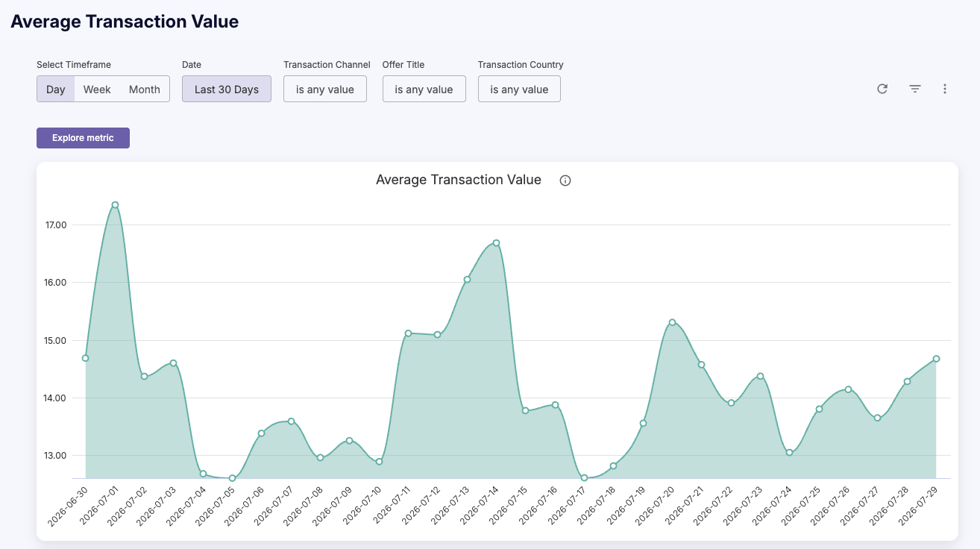The height and width of the screenshot is (549, 980).
Task: Open the filter list icon
Action: click(x=915, y=89)
